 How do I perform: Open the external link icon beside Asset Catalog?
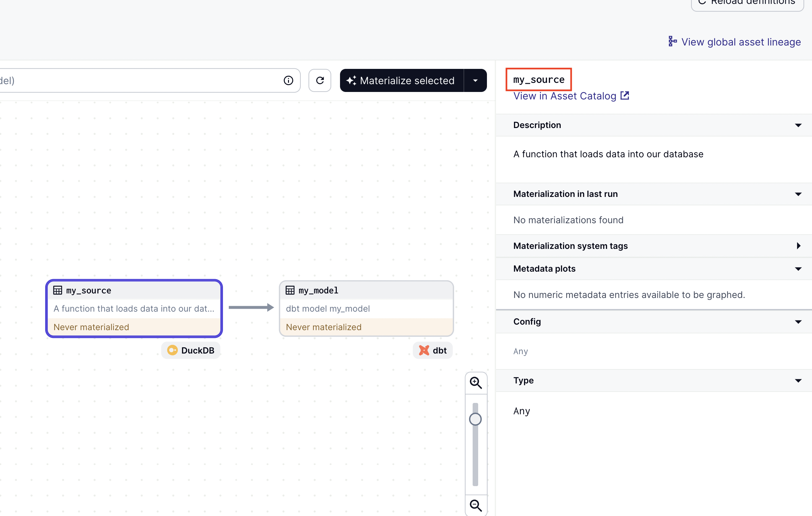coord(625,96)
